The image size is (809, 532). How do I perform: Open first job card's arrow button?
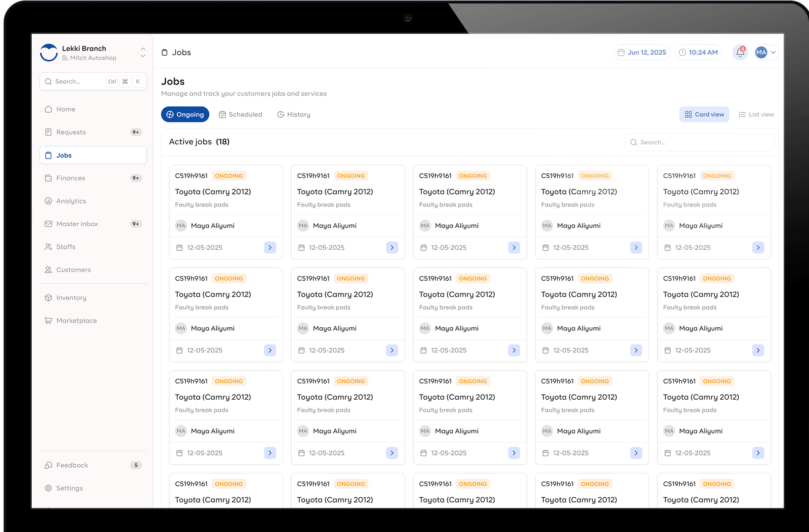pyautogui.click(x=270, y=248)
